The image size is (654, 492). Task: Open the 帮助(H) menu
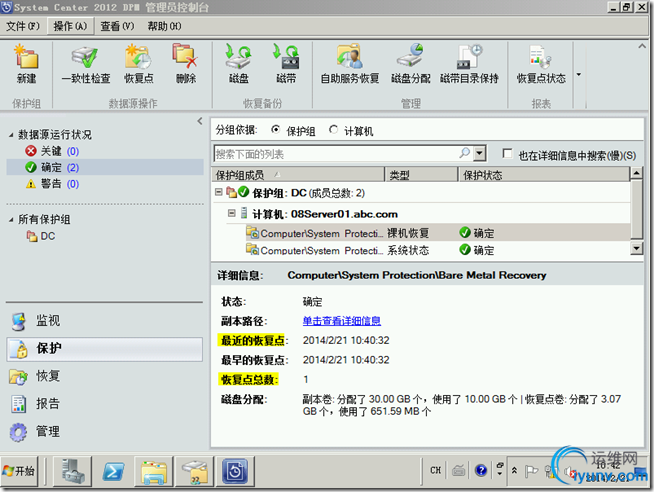point(164,26)
